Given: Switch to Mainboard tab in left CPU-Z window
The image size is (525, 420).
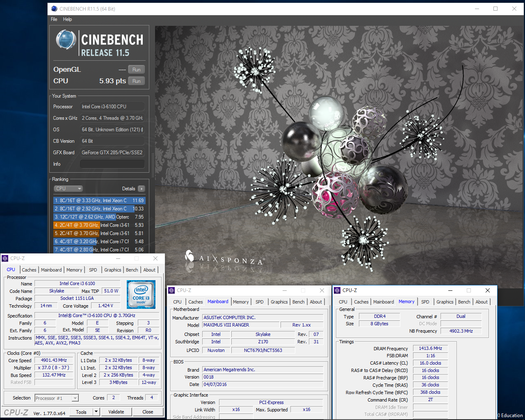Looking at the screenshot, I should pyautogui.click(x=51, y=270).
